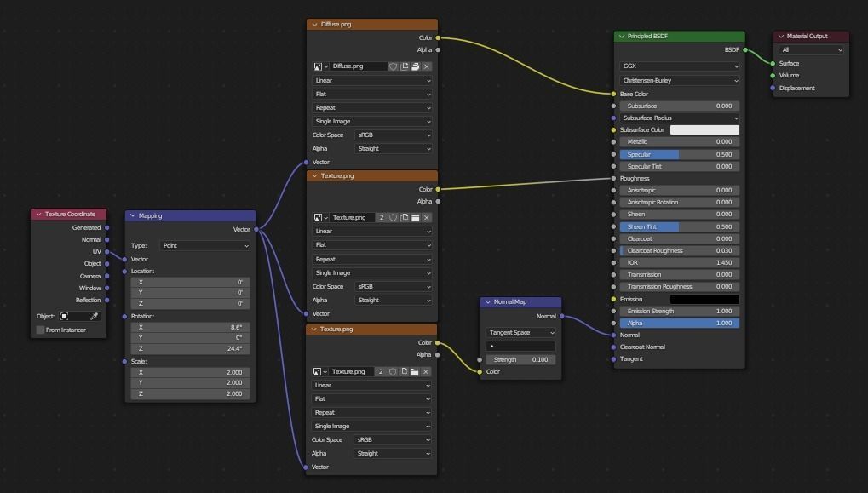Open Linear interpolation dropdown in Diffuse.png node
This screenshot has width=868, height=493.
tap(372, 81)
